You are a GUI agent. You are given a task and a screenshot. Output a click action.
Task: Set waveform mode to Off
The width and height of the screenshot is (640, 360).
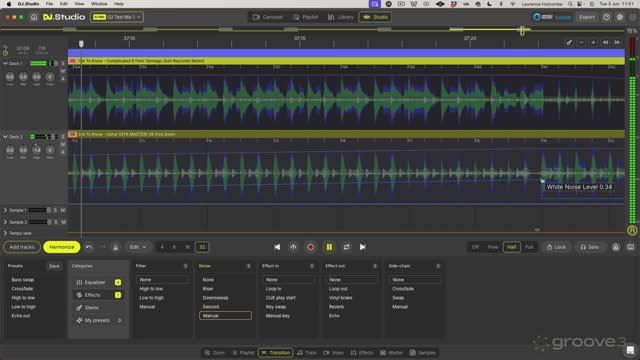pyautogui.click(x=476, y=247)
